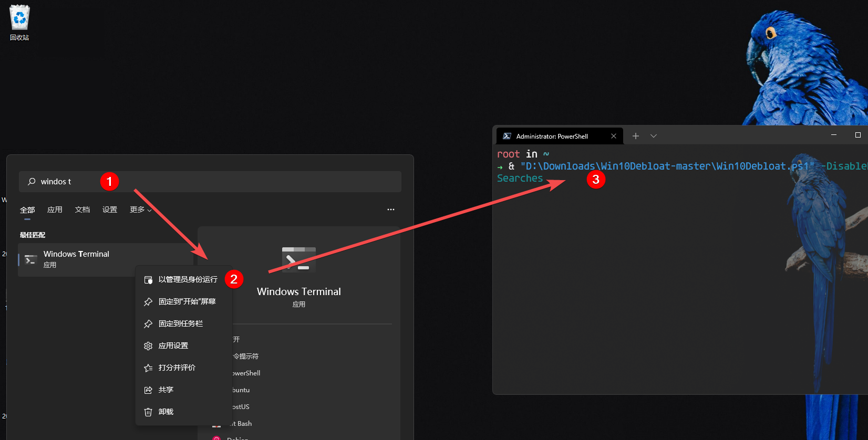Choose 固定到任务栏 from the context menu
The height and width of the screenshot is (440, 868).
(184, 324)
